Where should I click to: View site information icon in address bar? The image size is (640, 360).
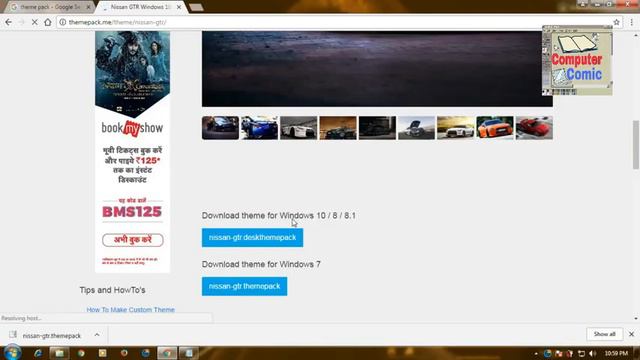point(62,22)
